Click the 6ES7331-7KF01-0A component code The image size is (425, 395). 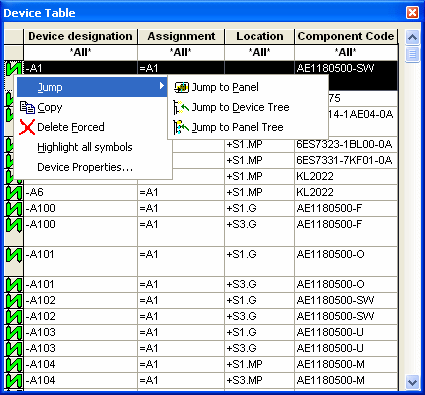pyautogui.click(x=344, y=160)
